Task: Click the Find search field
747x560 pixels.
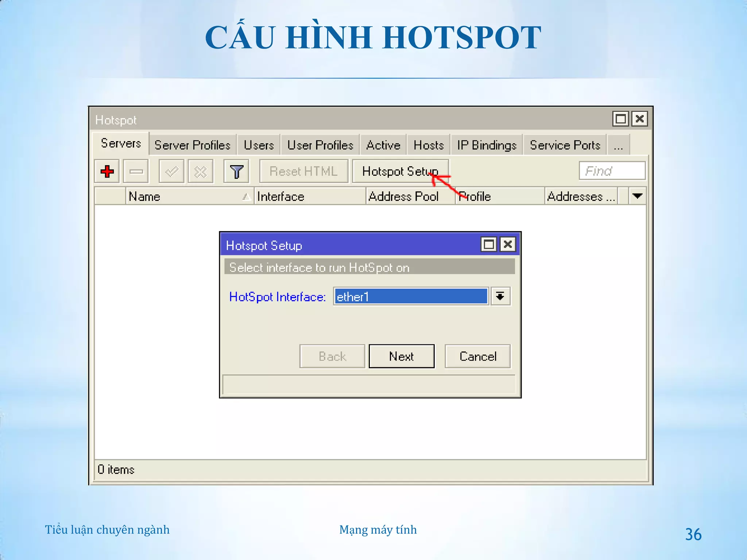Action: tap(612, 171)
